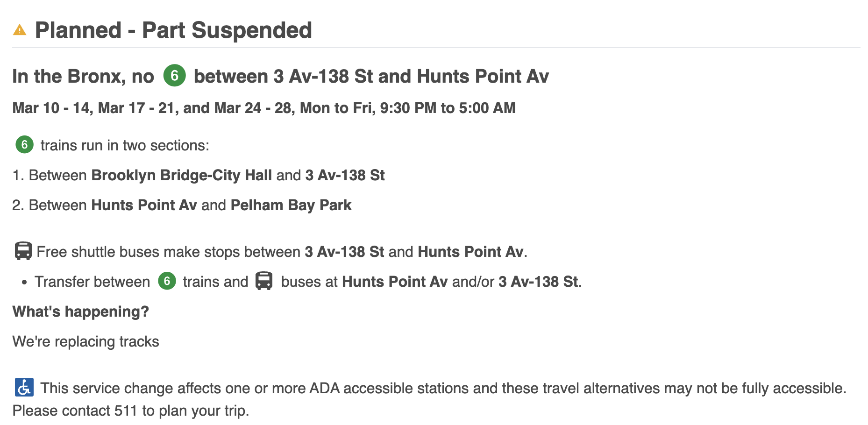This screenshot has height=425, width=868.
Task: Click the Mar 10 - 14 date schedule line
Action: click(264, 108)
